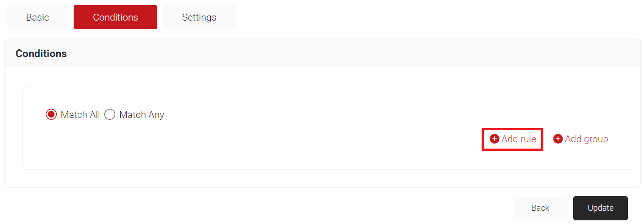Click the empty Match Any circle
This screenshot has width=644, height=224.
110,115
